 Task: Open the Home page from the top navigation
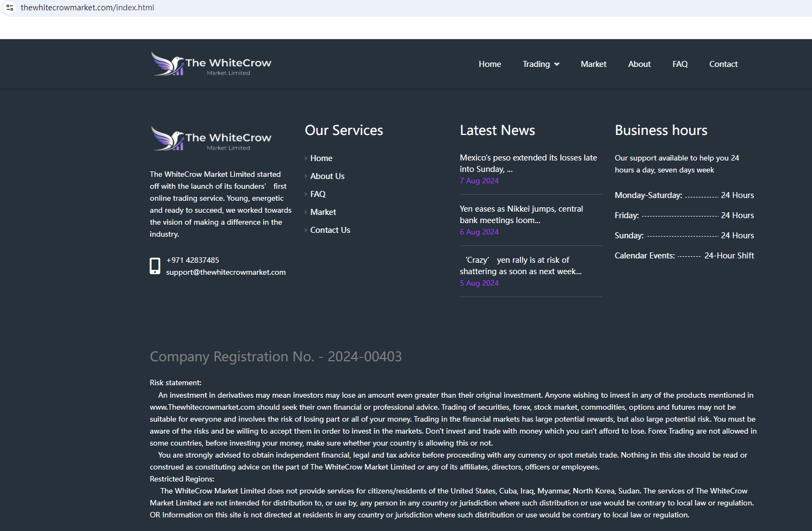click(x=489, y=64)
